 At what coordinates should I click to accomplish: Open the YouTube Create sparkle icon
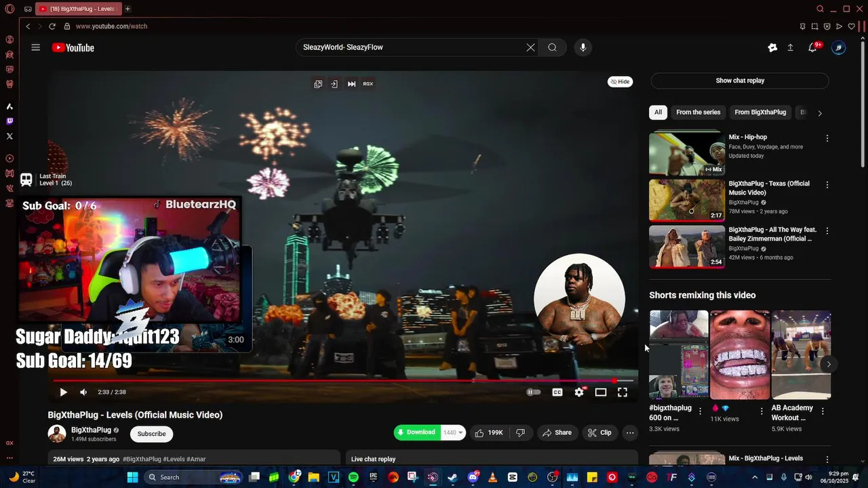coord(772,47)
